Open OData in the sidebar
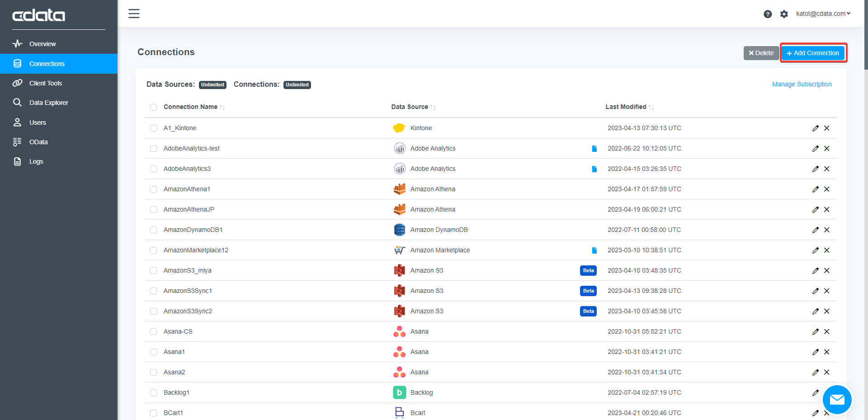 (x=59, y=142)
